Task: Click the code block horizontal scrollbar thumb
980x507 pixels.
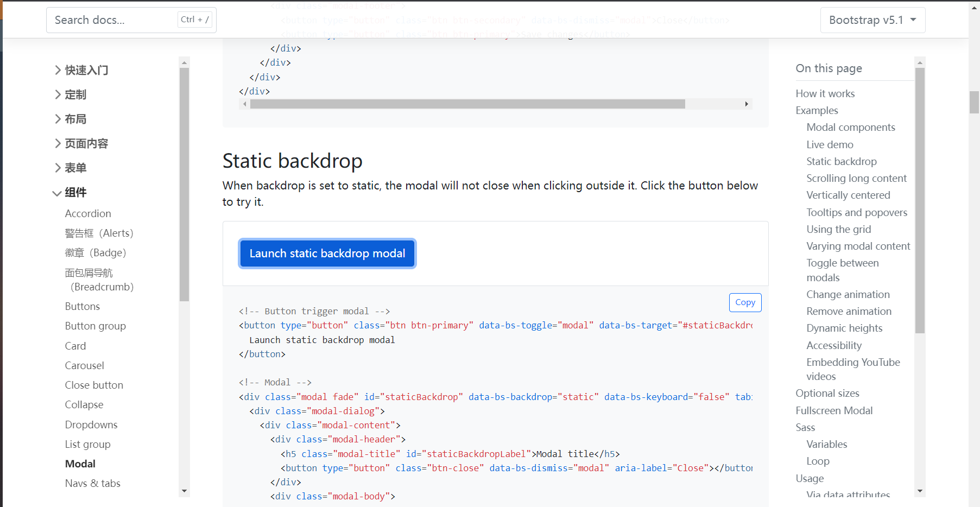Action: pyautogui.click(x=467, y=104)
